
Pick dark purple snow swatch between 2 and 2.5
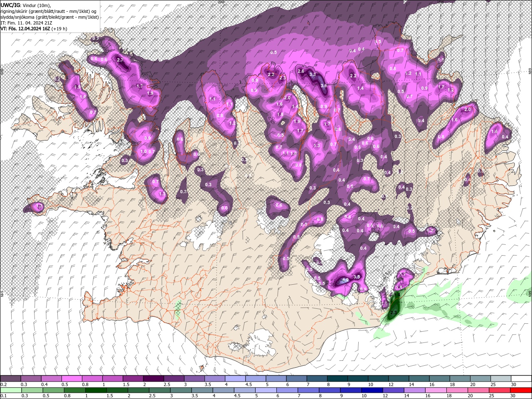[153, 379]
